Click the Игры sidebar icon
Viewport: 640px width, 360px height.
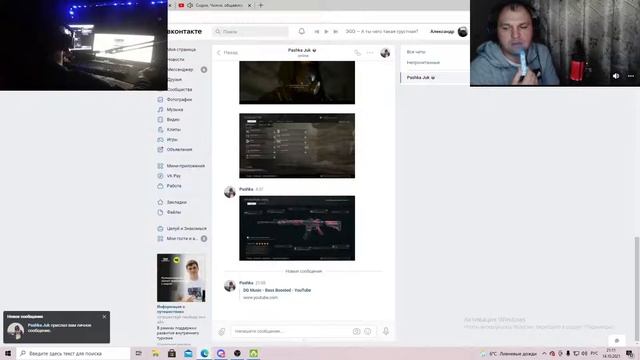[160, 140]
